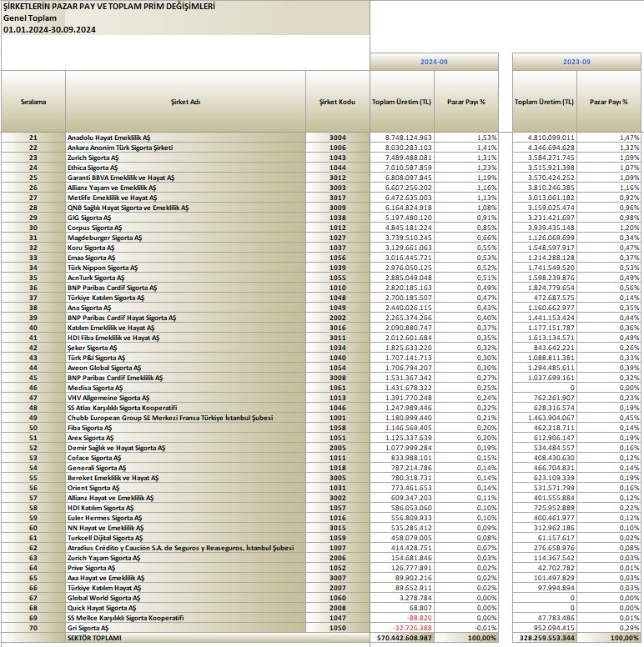Select the Türk P&I Sigorta AŞ cell
644x647 pixels.
click(x=185, y=358)
